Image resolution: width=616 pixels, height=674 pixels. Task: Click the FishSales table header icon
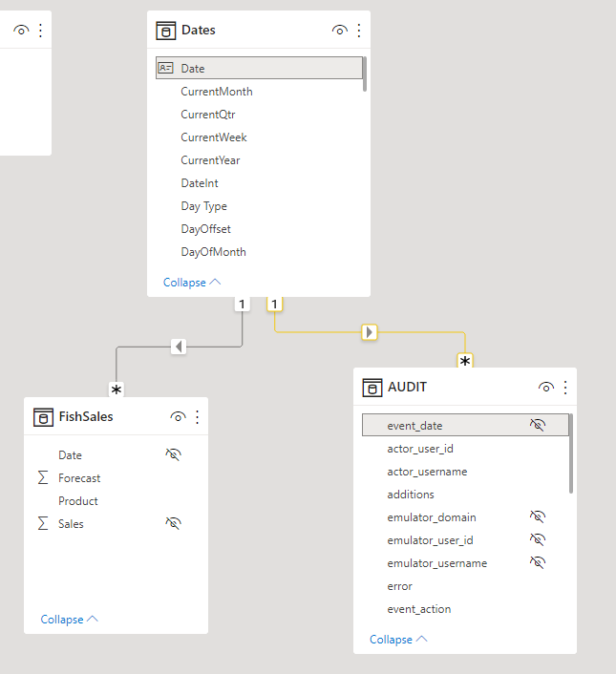coord(43,417)
